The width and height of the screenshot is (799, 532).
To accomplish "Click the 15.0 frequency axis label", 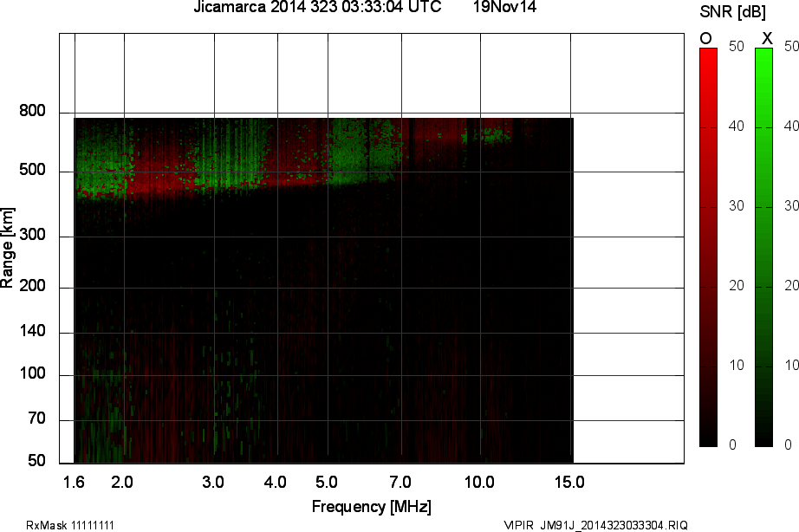I will (569, 482).
